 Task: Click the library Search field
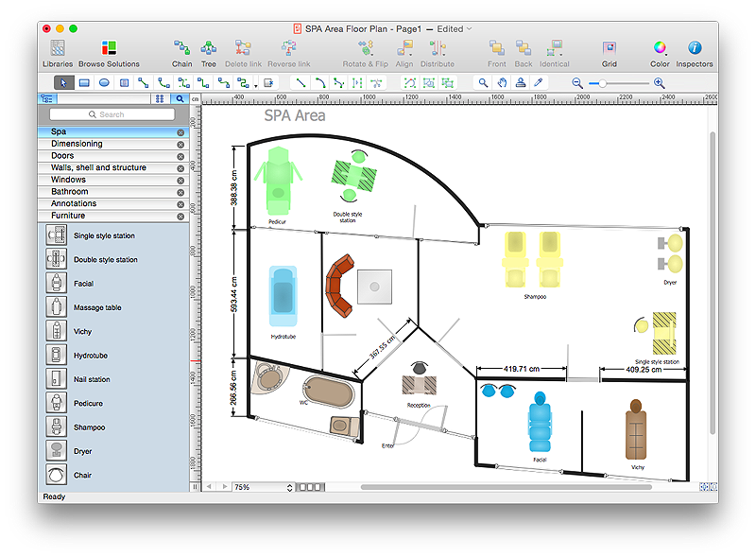point(113,114)
